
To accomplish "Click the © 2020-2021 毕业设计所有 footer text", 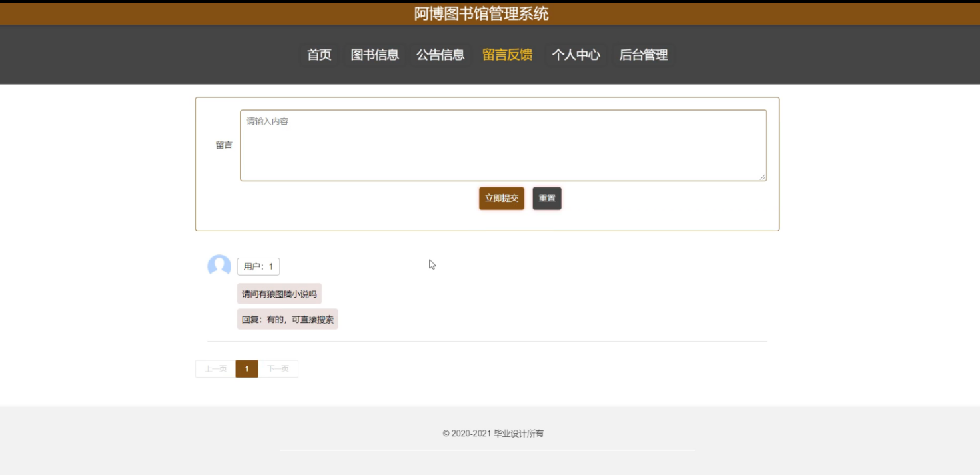I will [x=493, y=434].
